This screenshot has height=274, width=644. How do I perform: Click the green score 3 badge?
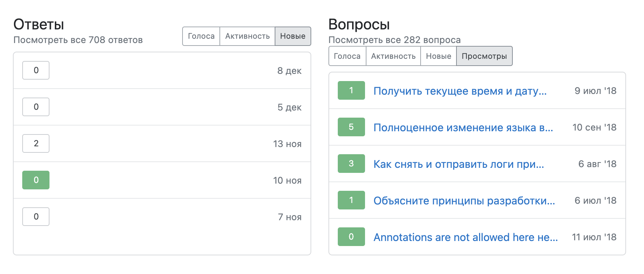click(351, 164)
